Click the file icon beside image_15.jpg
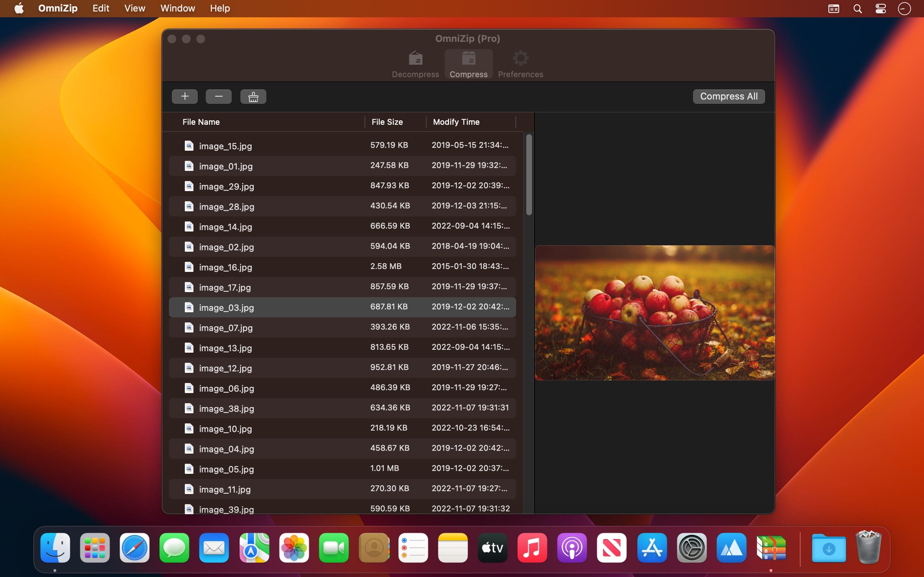Screen dimensions: 924x577 [189, 145]
